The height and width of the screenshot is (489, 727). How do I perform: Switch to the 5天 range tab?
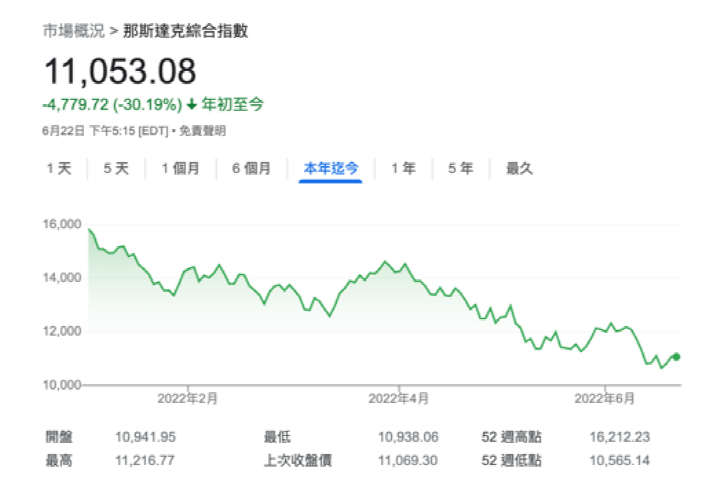click(x=116, y=169)
